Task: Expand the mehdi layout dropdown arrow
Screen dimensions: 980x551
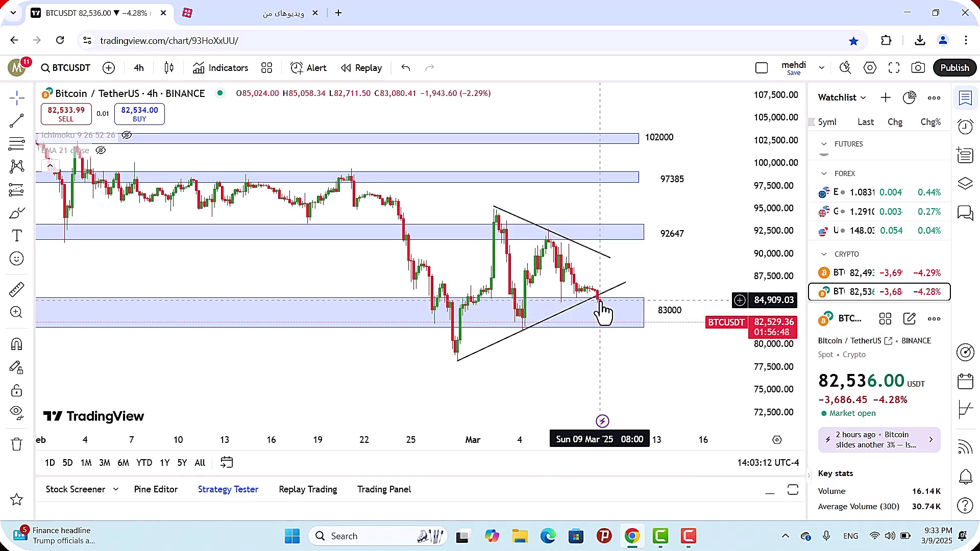Action: pos(821,68)
